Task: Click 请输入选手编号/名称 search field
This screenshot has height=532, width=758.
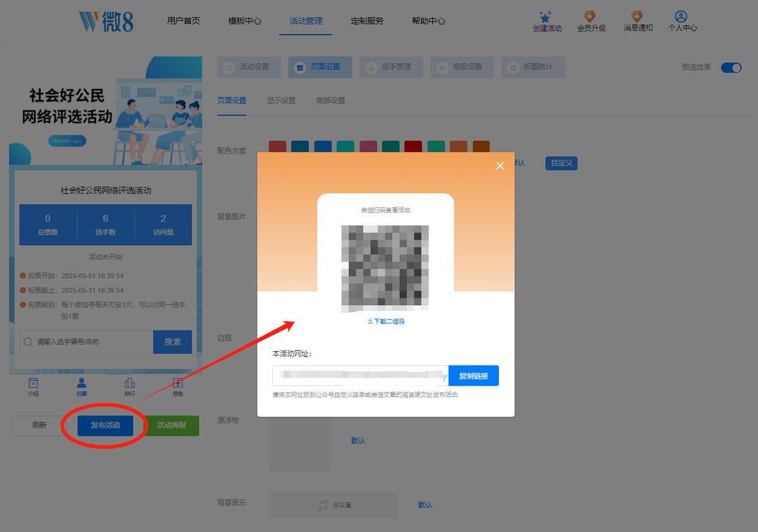Action: point(87,342)
